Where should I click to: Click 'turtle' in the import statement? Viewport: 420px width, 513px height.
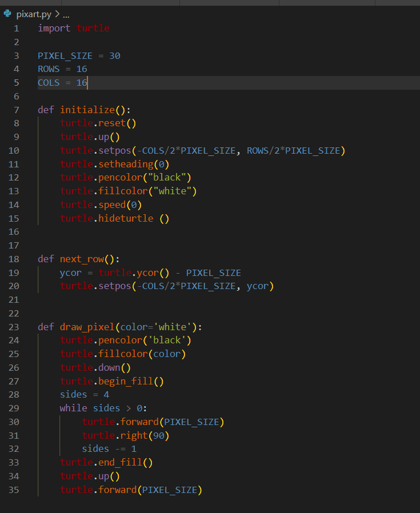point(93,28)
